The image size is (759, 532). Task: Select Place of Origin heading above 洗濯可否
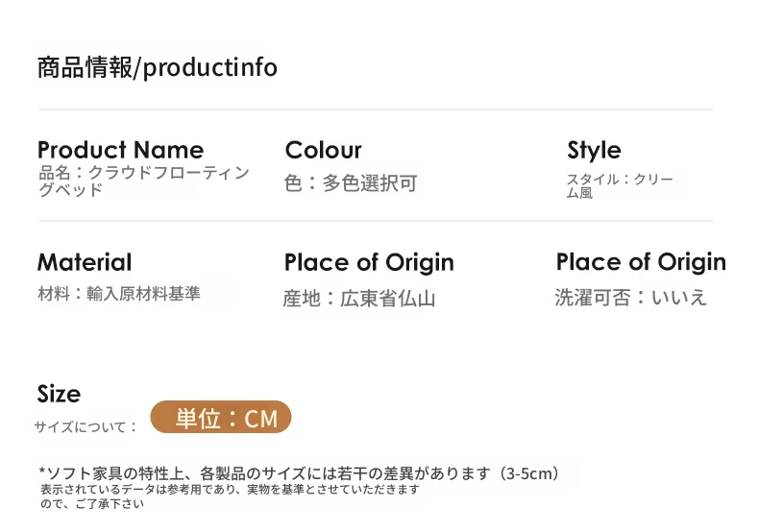click(x=641, y=262)
